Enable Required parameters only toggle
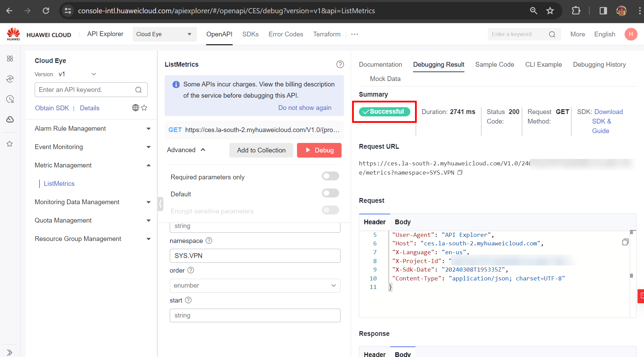Image resolution: width=644 pixels, height=357 pixels. pyautogui.click(x=330, y=176)
